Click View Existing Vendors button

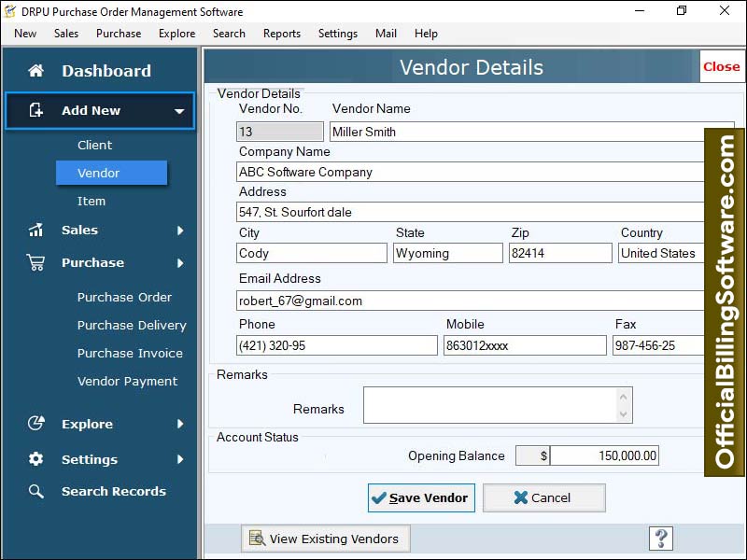click(x=325, y=539)
